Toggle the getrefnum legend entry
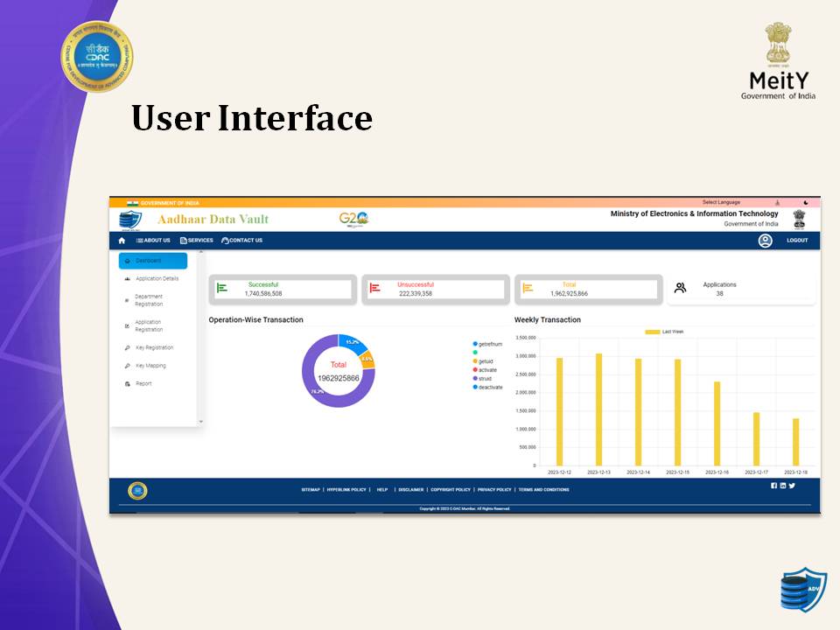840x630 pixels. coord(488,344)
